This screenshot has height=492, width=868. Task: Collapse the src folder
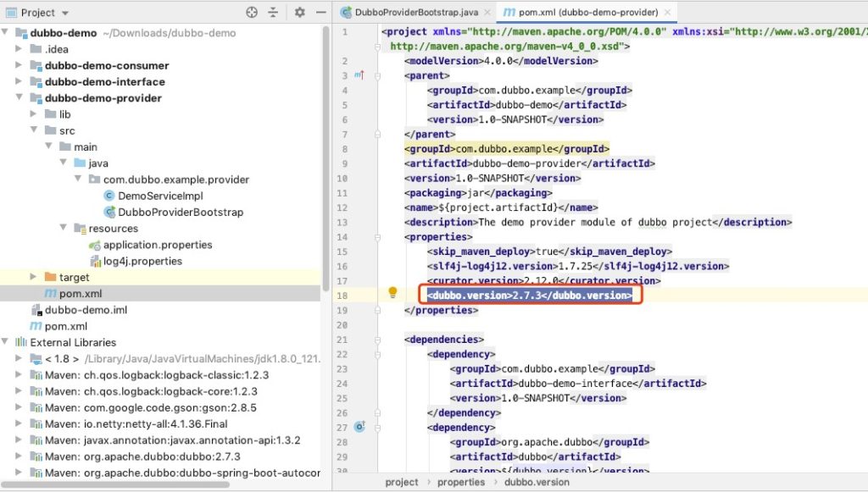coord(33,130)
